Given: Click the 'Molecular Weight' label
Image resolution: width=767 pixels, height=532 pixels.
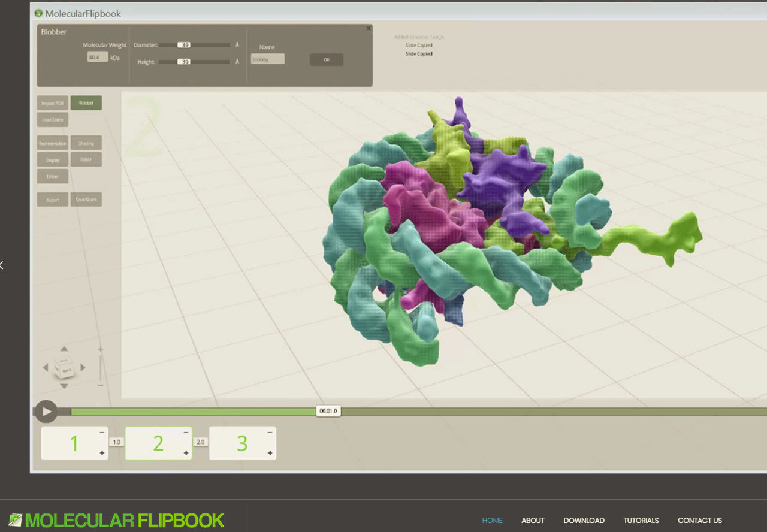Looking at the screenshot, I should click(x=105, y=45).
